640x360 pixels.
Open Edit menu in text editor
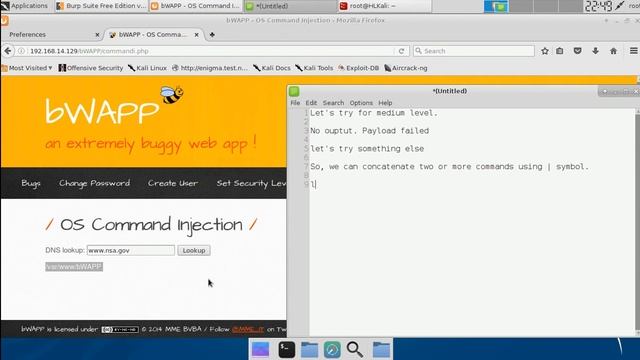click(311, 103)
